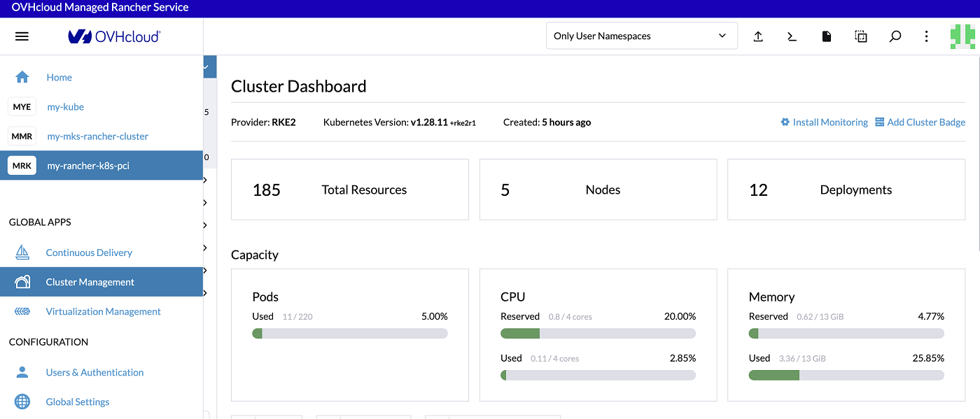Select the Home icon in the sidebar
This screenshot has width=980, height=419.
tap(22, 77)
